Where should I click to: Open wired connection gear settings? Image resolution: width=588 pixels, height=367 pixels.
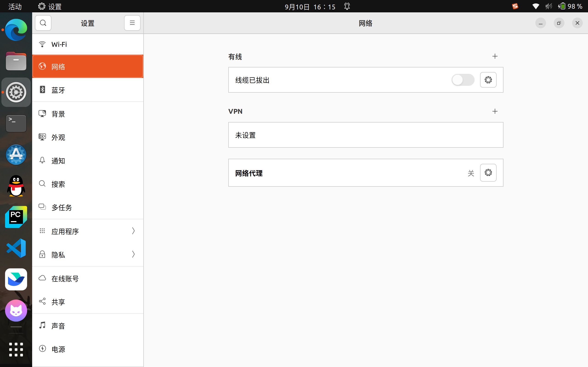[x=488, y=80]
